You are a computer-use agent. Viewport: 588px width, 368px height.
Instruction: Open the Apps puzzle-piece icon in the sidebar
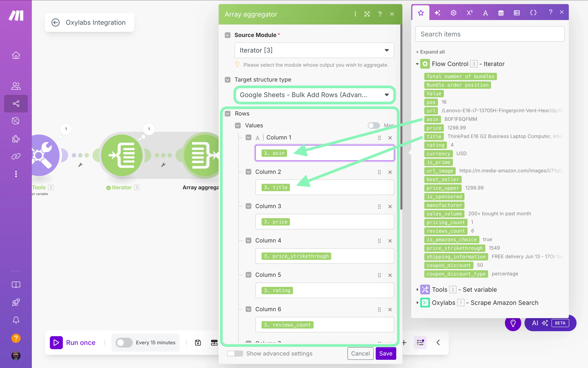click(x=16, y=139)
